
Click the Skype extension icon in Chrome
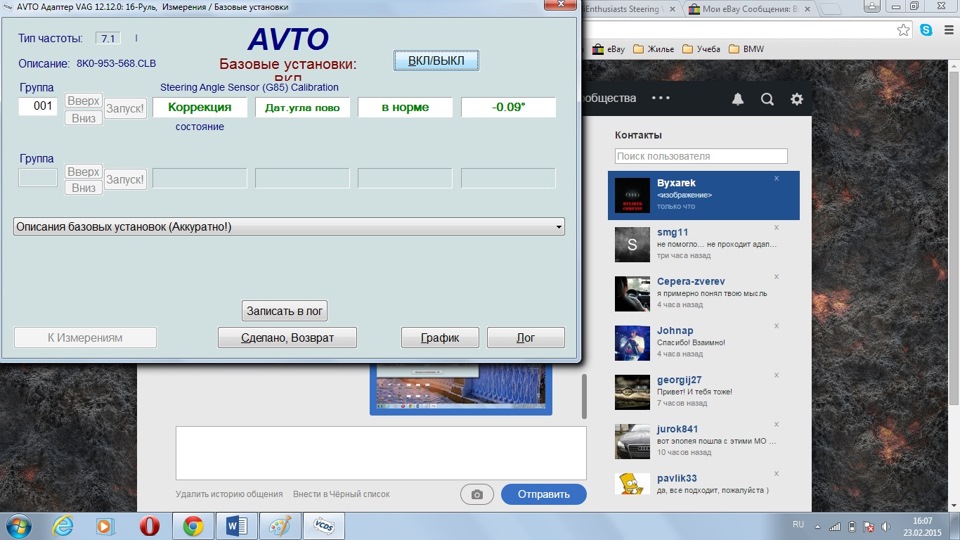point(926,30)
